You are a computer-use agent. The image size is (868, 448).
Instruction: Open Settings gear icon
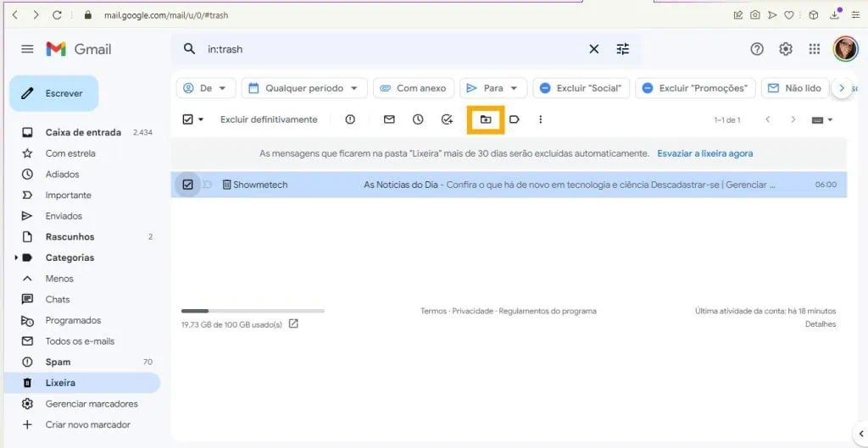[786, 49]
